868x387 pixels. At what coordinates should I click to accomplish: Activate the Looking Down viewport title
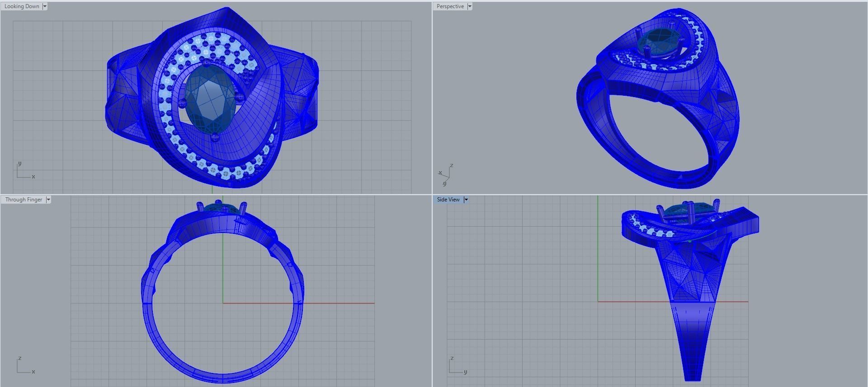click(x=22, y=6)
